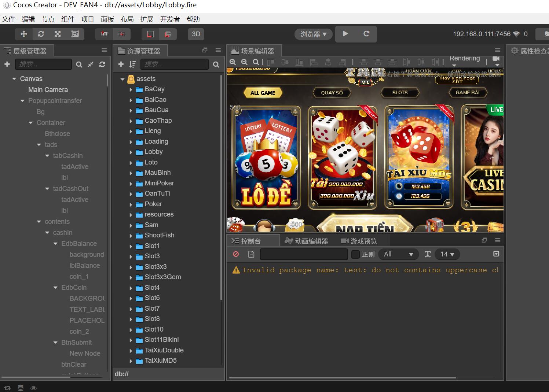Click the BtnSubmit node in hierarchy
549x392 pixels.
76,343
